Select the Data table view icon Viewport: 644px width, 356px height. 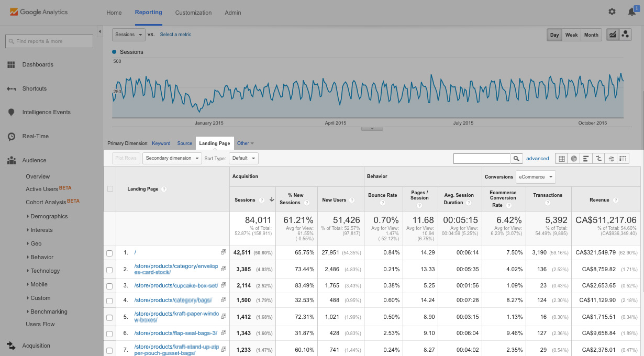562,159
